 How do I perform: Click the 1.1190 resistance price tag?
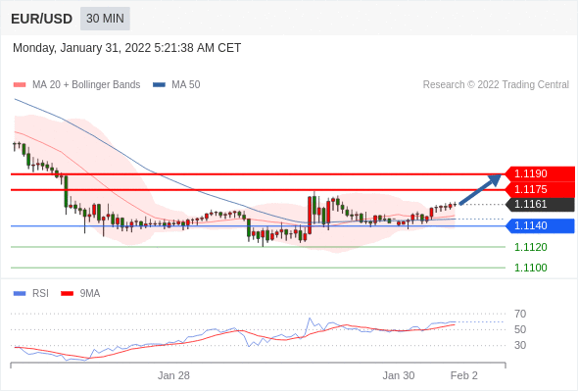click(x=539, y=173)
